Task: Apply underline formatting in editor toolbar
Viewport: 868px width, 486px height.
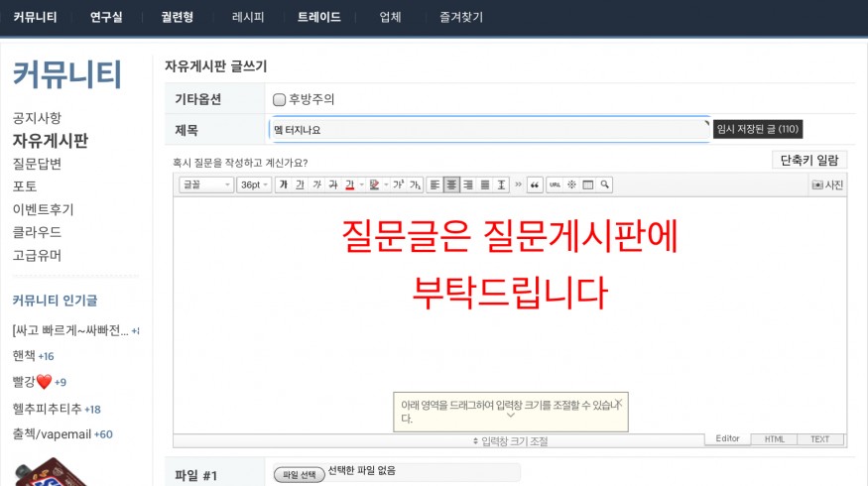Action: pyautogui.click(x=301, y=184)
